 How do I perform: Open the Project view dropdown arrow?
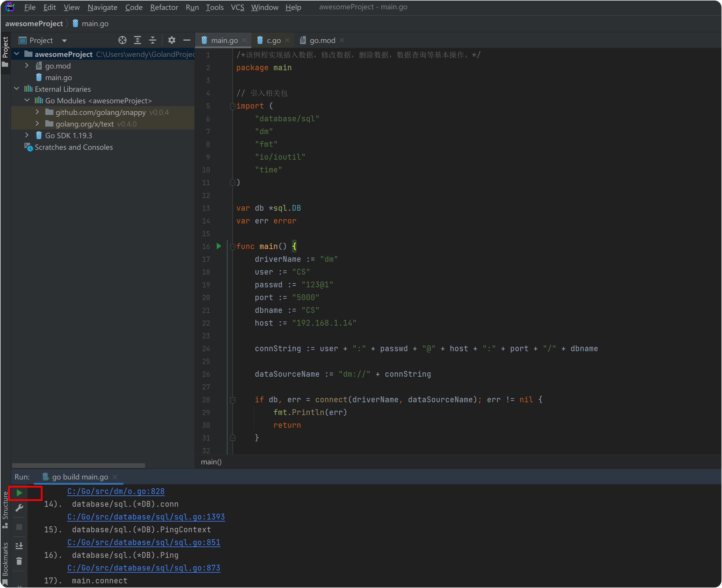(64, 41)
